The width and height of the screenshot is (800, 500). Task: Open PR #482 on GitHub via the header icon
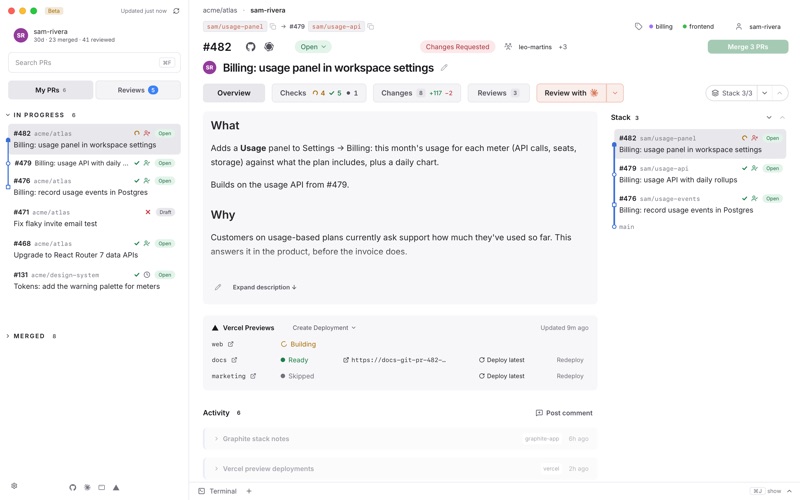point(251,47)
